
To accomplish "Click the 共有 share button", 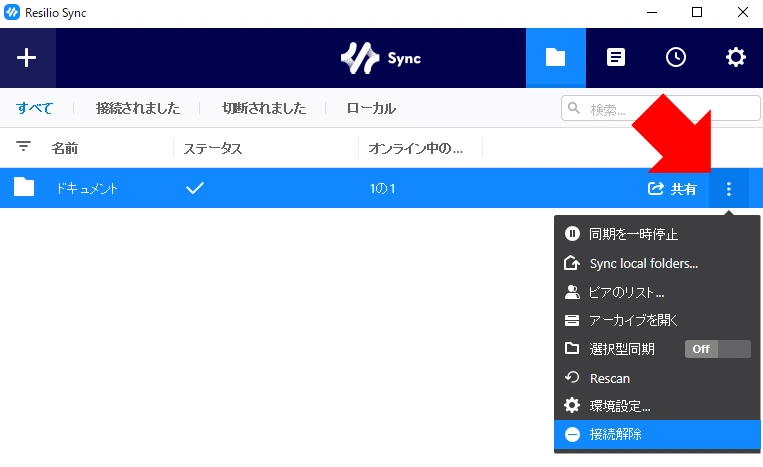I will pos(672,189).
